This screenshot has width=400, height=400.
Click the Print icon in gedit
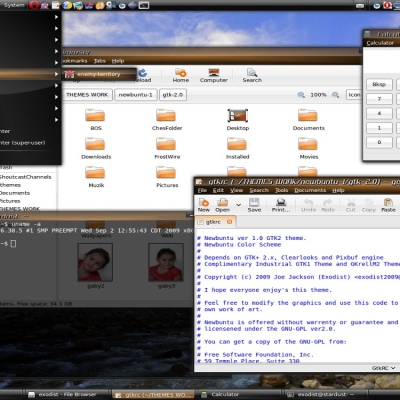point(281,205)
